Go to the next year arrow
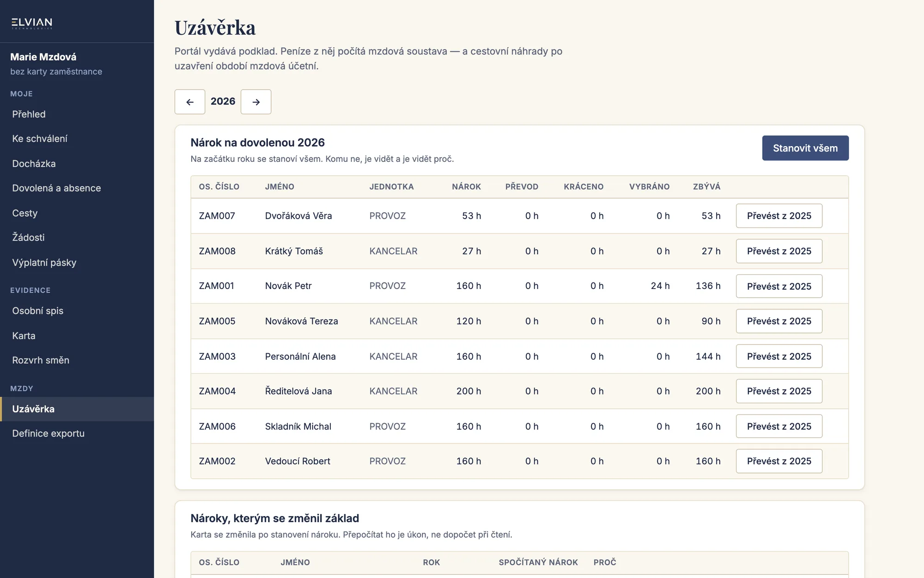 pyautogui.click(x=256, y=102)
